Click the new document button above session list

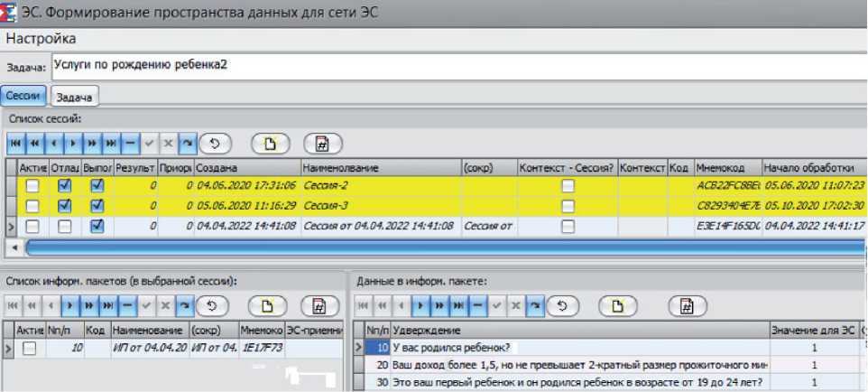[270, 144]
